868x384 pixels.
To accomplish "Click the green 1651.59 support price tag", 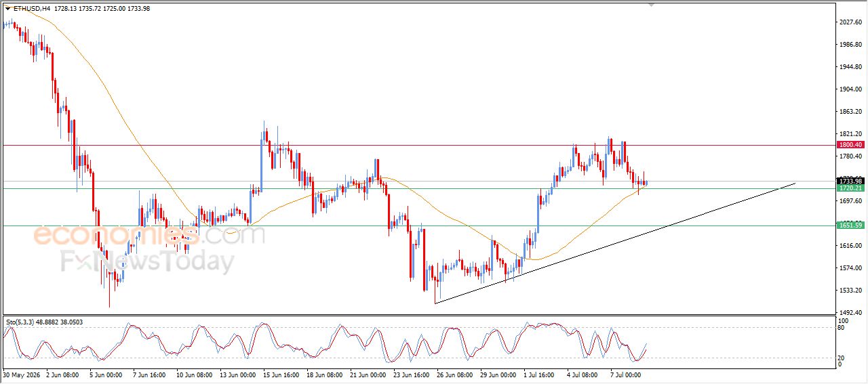I will click(850, 225).
